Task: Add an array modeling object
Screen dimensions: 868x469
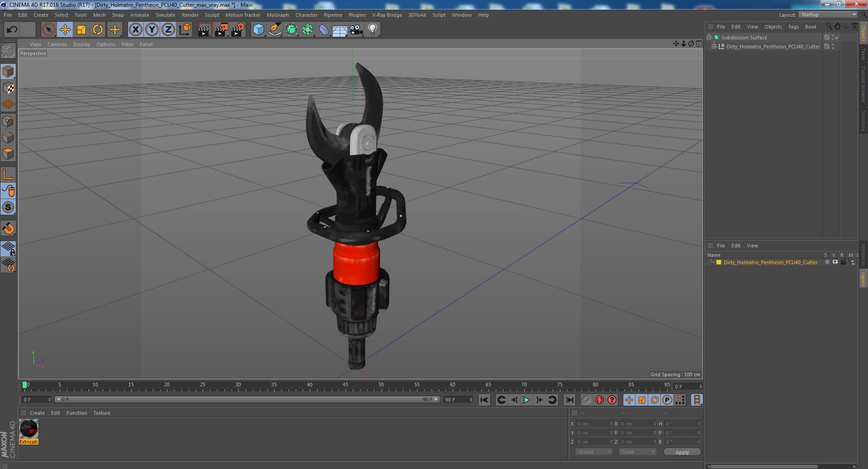Action: click(308, 30)
